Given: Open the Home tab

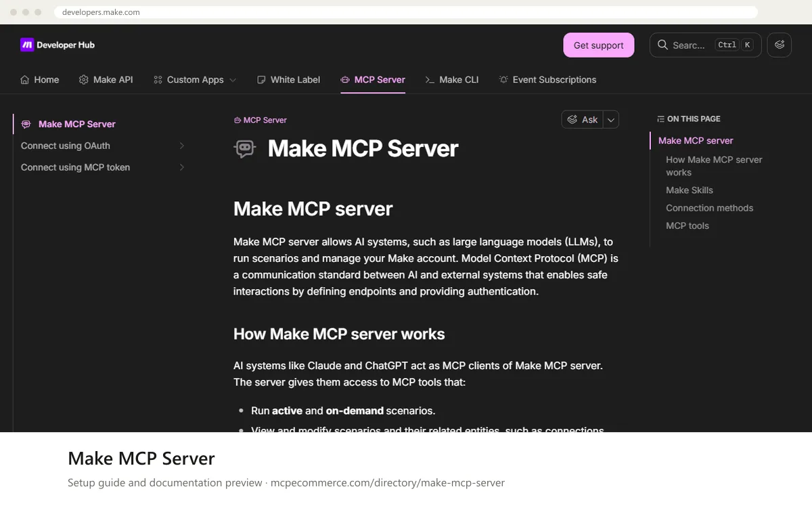Looking at the screenshot, I should coord(40,79).
